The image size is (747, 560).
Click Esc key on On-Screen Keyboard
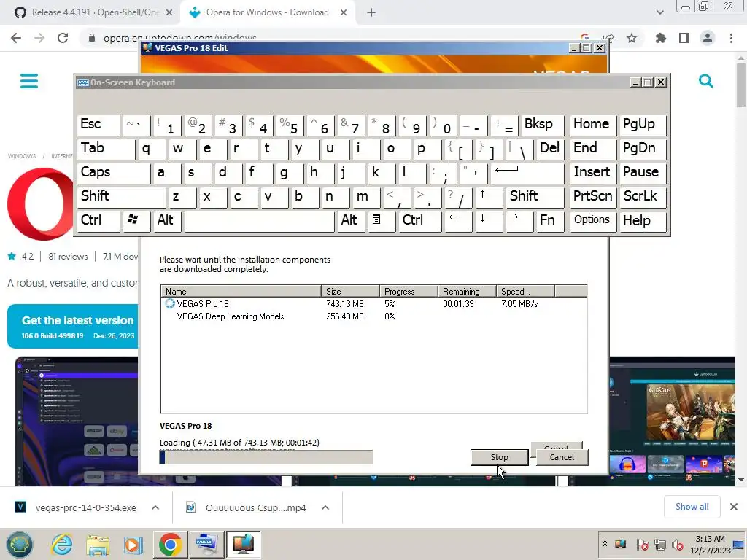pyautogui.click(x=98, y=125)
